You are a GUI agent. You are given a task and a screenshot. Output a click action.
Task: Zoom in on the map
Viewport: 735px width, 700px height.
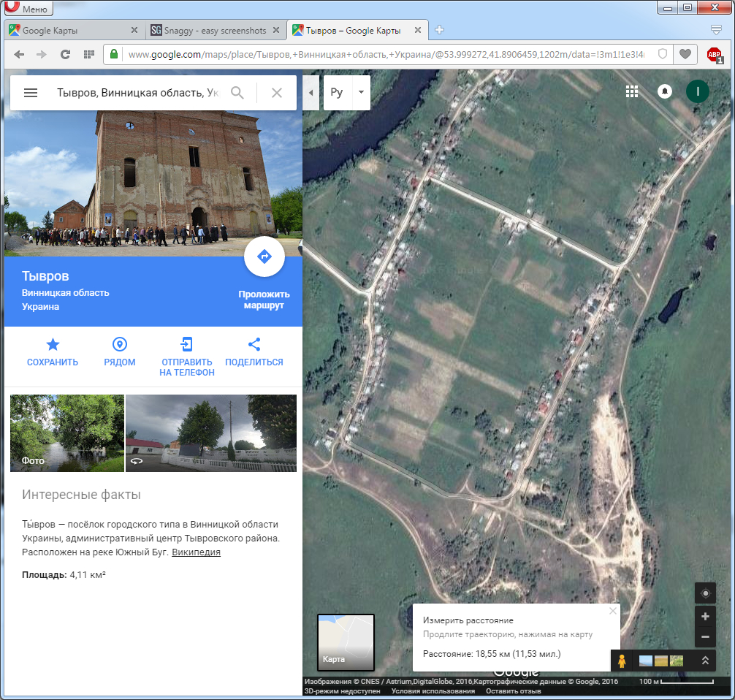pos(705,617)
